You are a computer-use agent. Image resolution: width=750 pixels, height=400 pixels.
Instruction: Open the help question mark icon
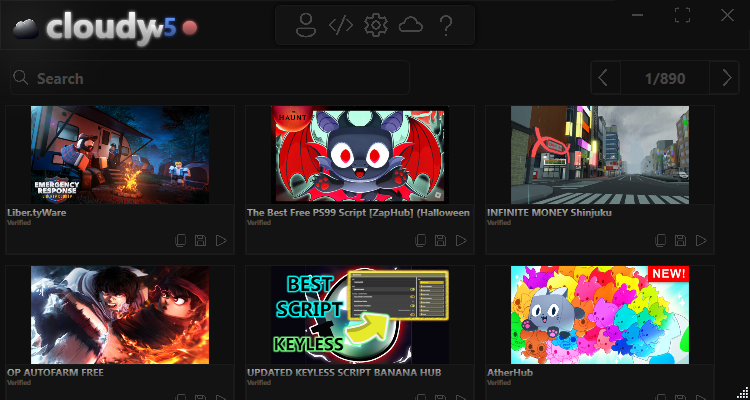pos(446,26)
